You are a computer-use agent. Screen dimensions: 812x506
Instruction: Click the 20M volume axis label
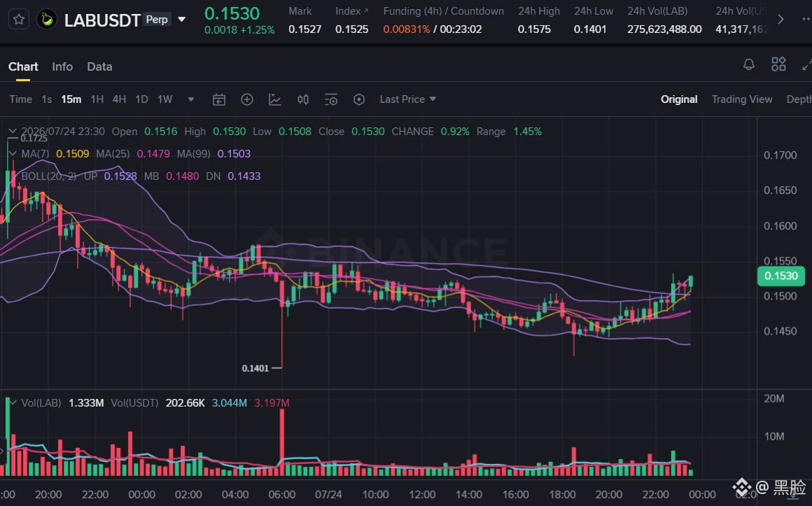click(x=773, y=399)
